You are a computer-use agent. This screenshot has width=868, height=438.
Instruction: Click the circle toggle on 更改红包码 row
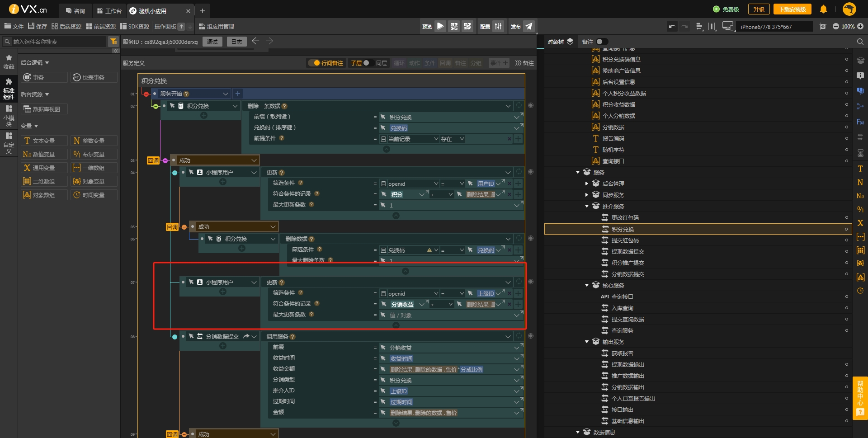pos(846,217)
